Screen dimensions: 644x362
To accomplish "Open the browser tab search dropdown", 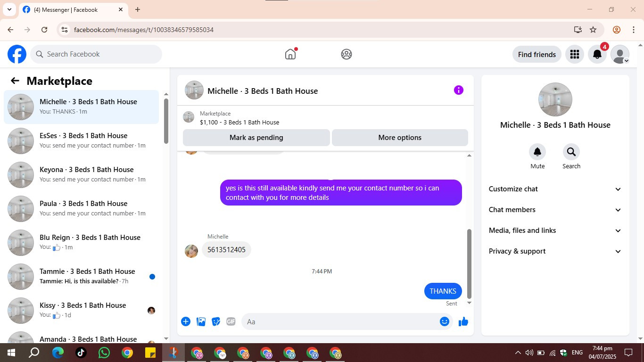I will point(9,9).
